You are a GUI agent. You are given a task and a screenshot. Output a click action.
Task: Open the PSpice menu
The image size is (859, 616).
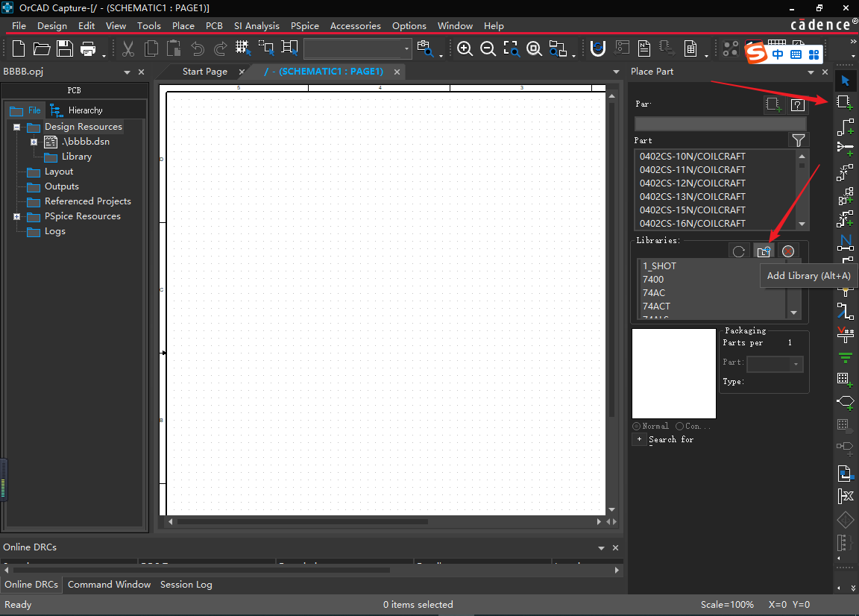click(304, 26)
